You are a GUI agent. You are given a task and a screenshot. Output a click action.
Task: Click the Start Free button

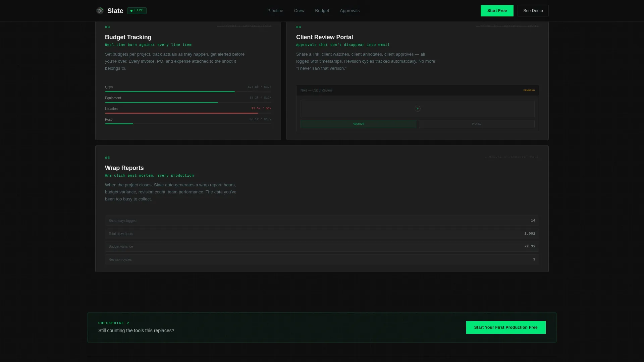coord(497,11)
